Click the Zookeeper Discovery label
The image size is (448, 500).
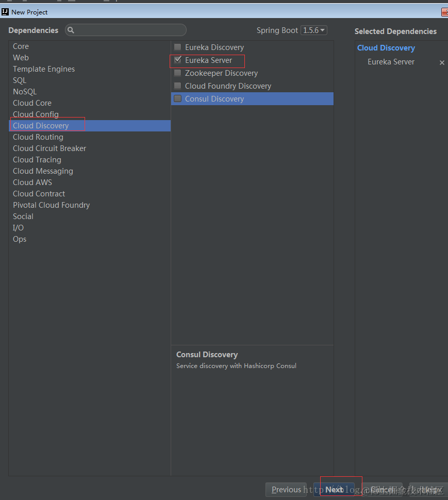tap(221, 73)
